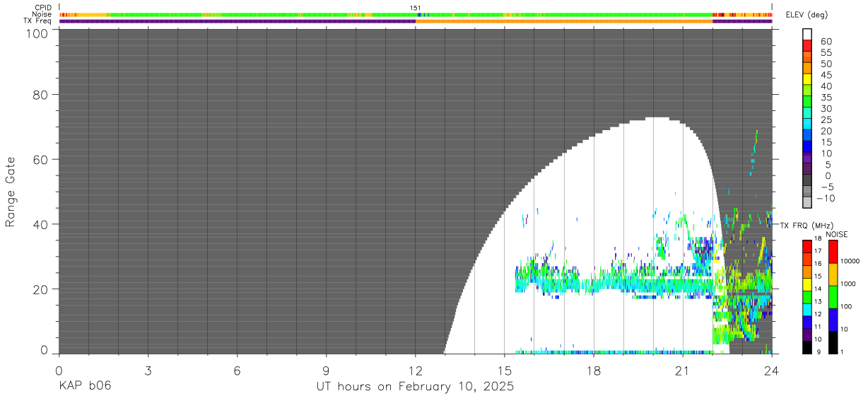868x401 pixels.
Task: Click the '6' UT hour tick label
Action: tap(237, 371)
